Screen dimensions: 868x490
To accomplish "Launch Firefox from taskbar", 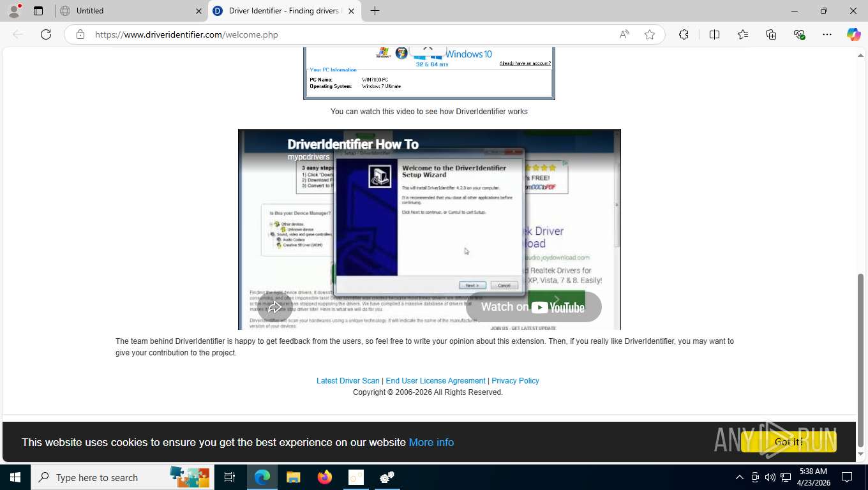I will pyautogui.click(x=325, y=477).
